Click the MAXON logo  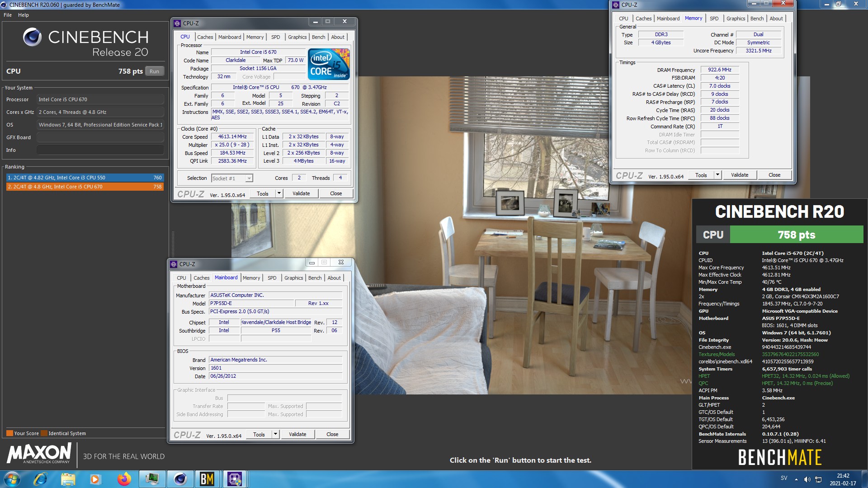coord(39,453)
